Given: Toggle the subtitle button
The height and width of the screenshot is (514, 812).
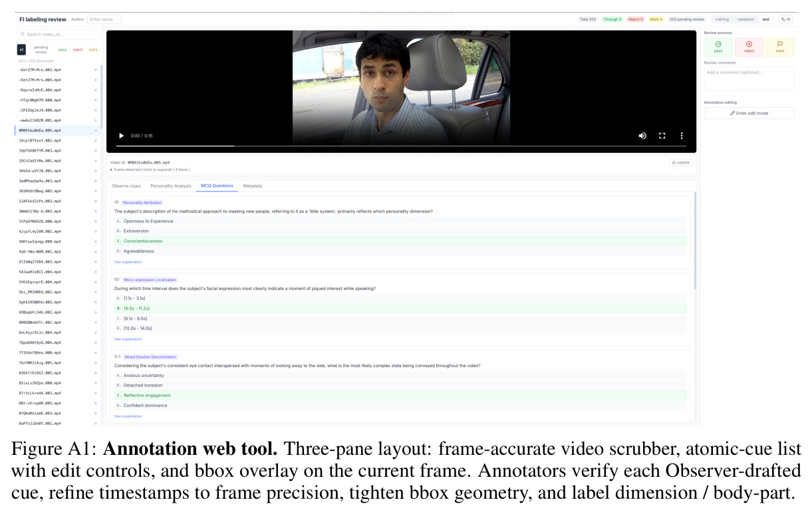Looking at the screenshot, I should [681, 162].
